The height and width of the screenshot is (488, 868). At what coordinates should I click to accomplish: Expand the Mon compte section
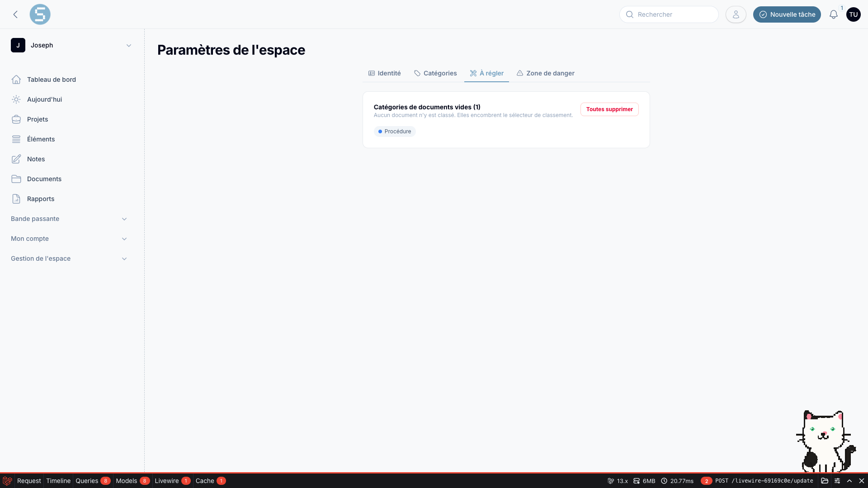tap(69, 239)
